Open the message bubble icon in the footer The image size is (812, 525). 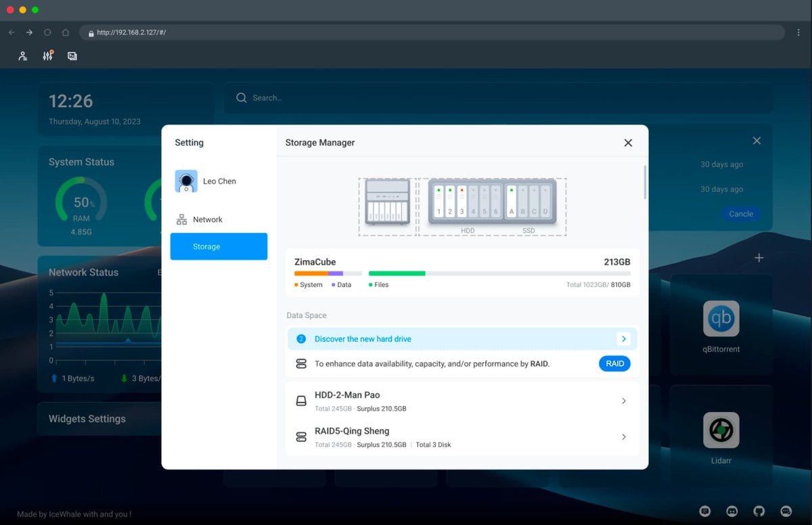[704, 511]
